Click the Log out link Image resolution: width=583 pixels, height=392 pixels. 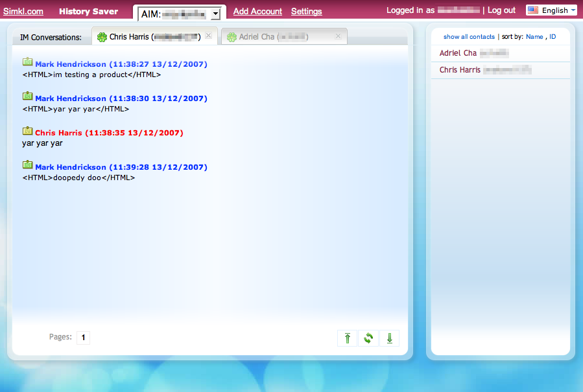501,10
